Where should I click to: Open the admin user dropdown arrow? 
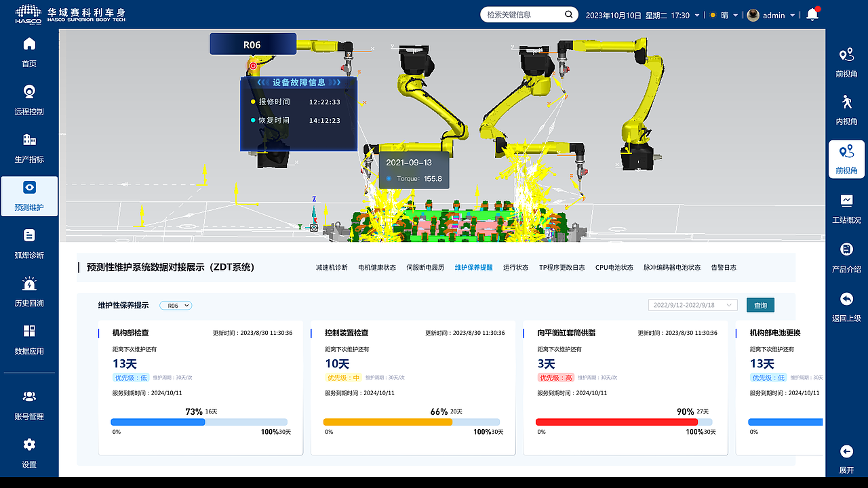click(x=792, y=16)
